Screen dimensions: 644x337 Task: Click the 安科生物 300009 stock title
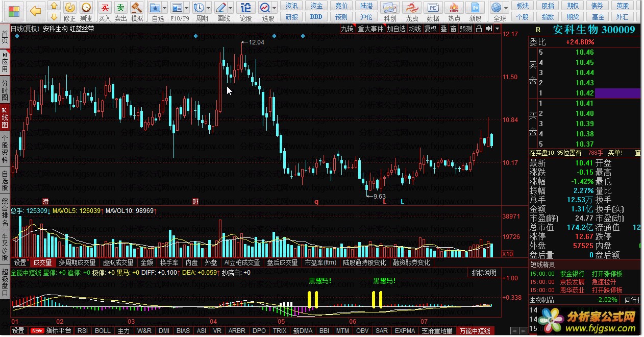595,29
